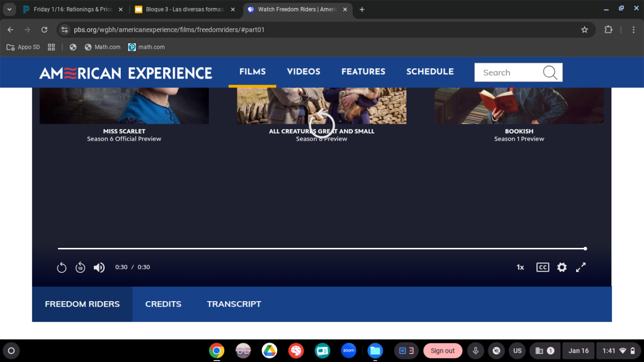
Task: Click the search magnifier icon
Action: tap(550, 72)
